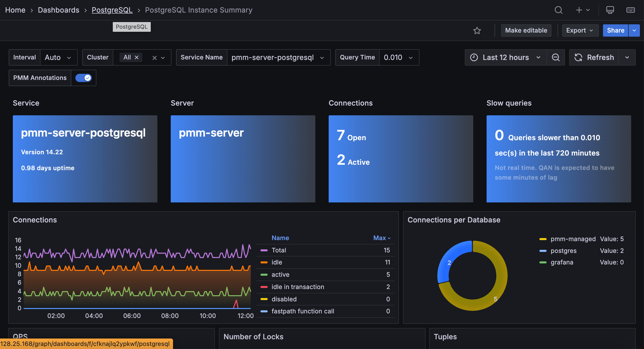Remove the All chip from Cluster filter

click(137, 57)
